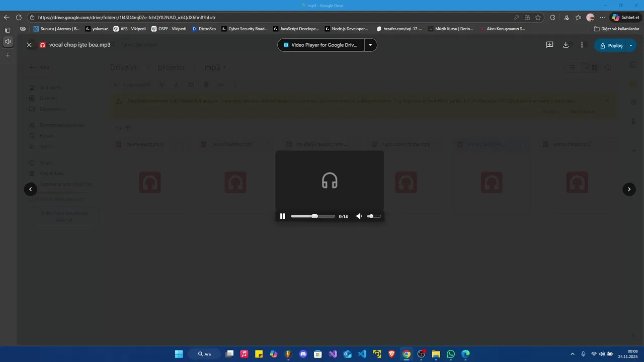The width and height of the screenshot is (644, 362).
Task: Open the browser profile avatar
Action: tap(590, 17)
